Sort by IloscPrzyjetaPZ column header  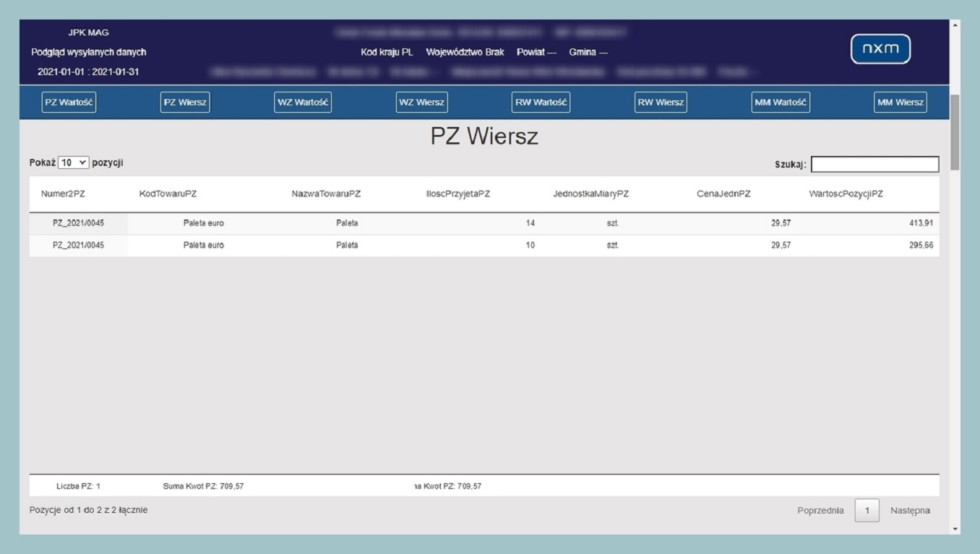(x=458, y=194)
